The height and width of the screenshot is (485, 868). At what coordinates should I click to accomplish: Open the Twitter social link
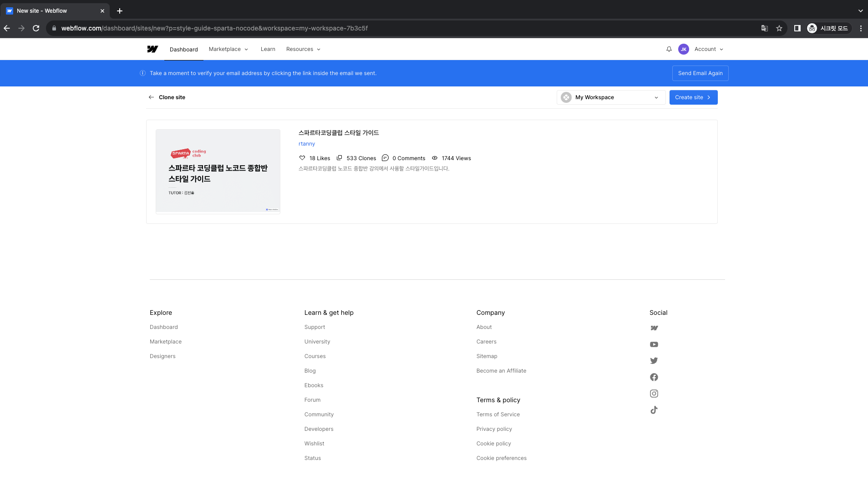point(654,361)
